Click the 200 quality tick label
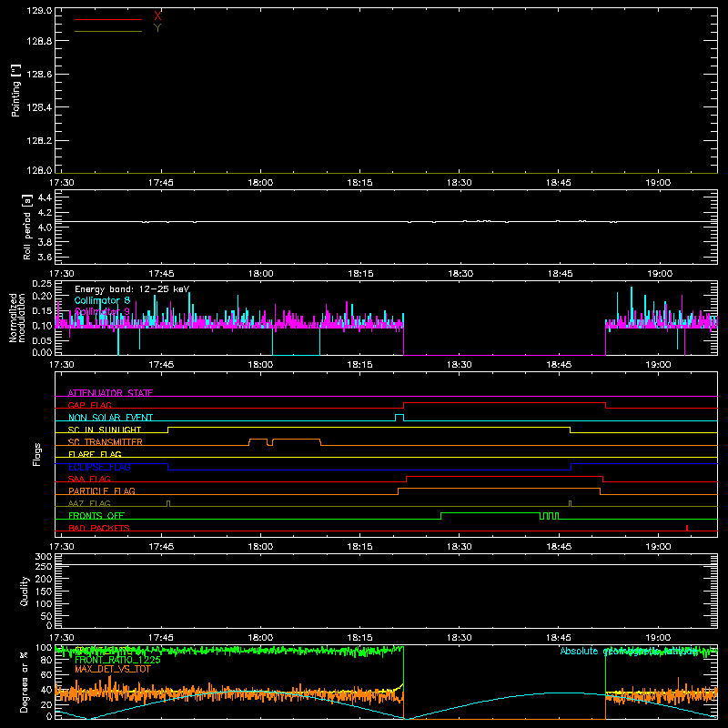Screen dimensions: 728x728 [x=44, y=580]
